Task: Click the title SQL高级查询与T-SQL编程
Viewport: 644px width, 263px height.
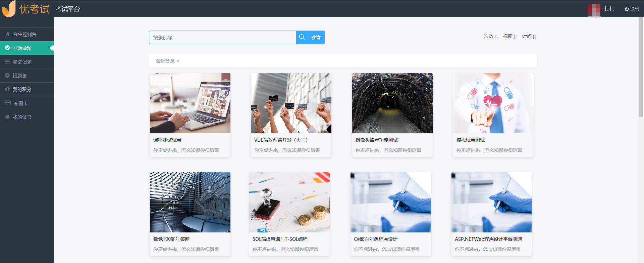Action: click(x=280, y=239)
